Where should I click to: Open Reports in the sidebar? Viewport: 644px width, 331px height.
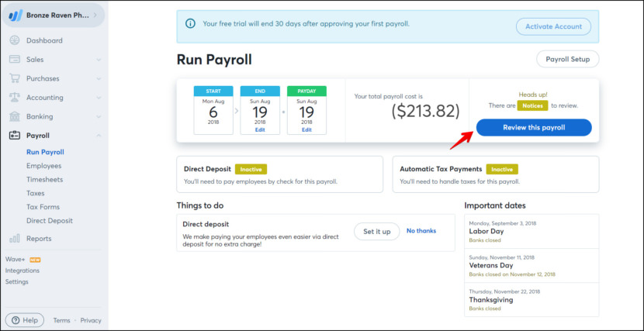pyautogui.click(x=39, y=238)
